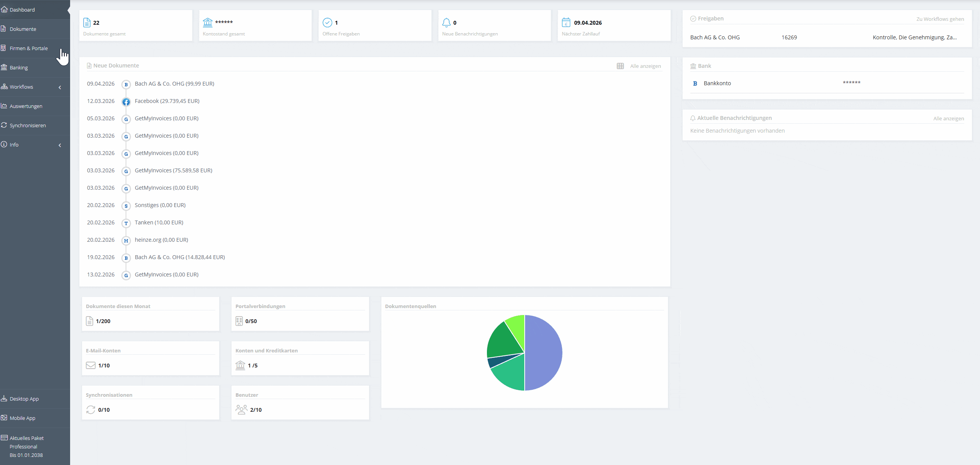Click the Konten und Kreditkarten 1/5 value

point(253,366)
